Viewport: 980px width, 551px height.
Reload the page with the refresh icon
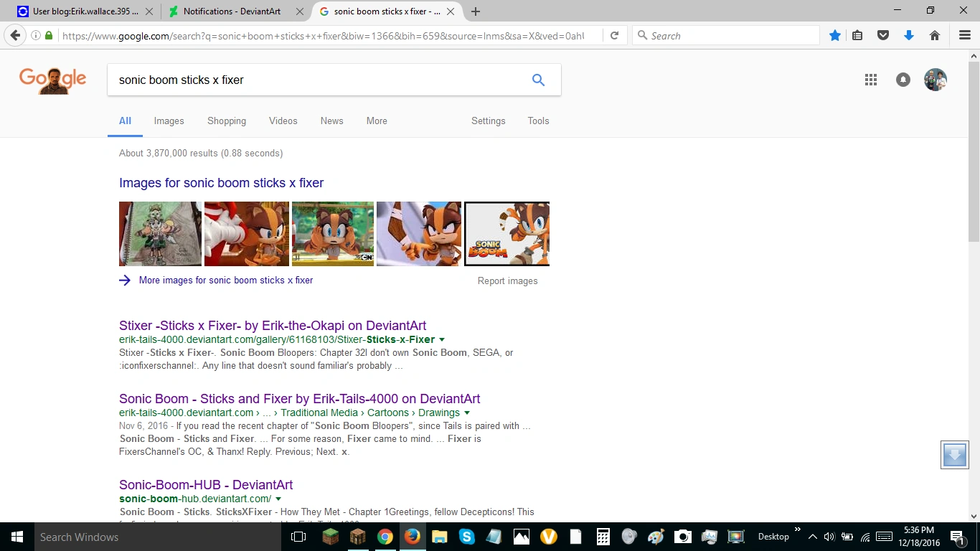[x=615, y=36]
